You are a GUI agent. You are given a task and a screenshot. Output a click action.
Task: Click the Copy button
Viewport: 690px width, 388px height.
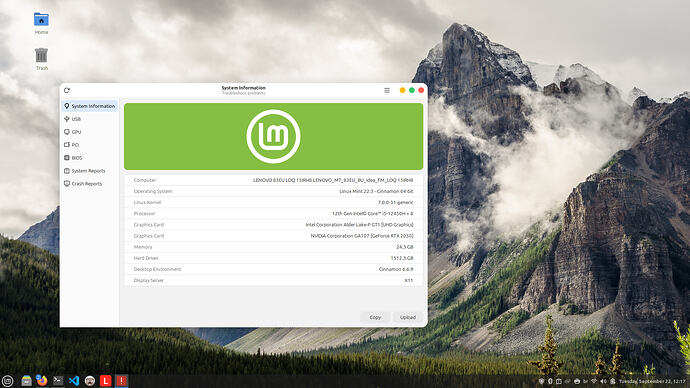click(375, 317)
